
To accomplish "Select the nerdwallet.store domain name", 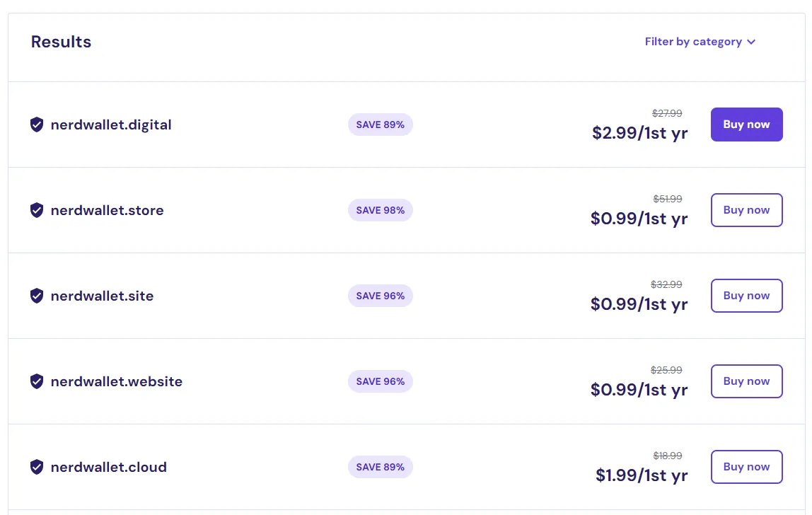I will [107, 211].
